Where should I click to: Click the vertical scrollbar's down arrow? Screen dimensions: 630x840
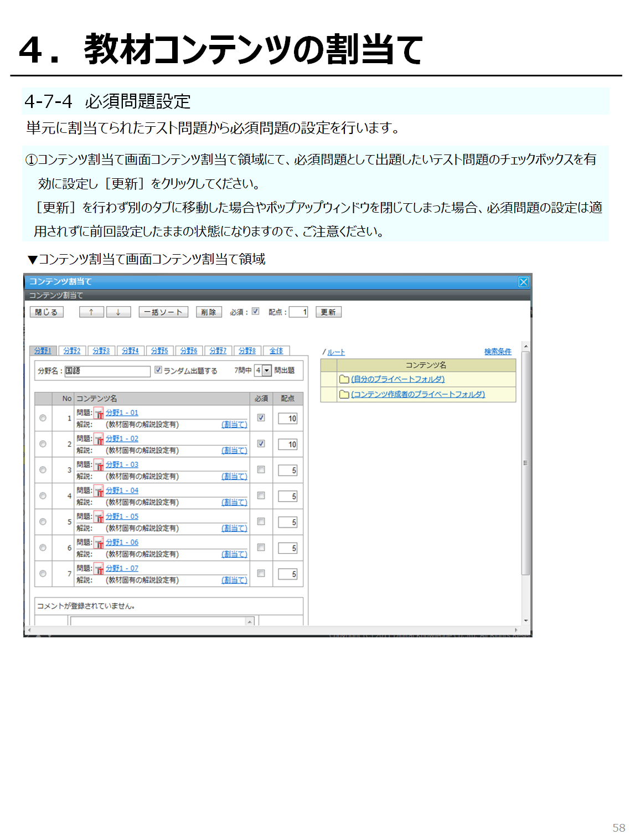(x=526, y=621)
